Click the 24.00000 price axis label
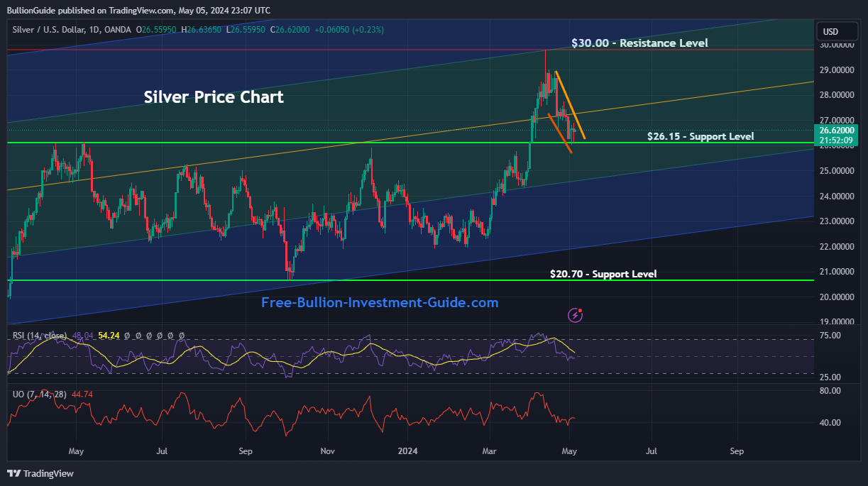Screen dimensions: 868x486 pyautogui.click(x=836, y=197)
